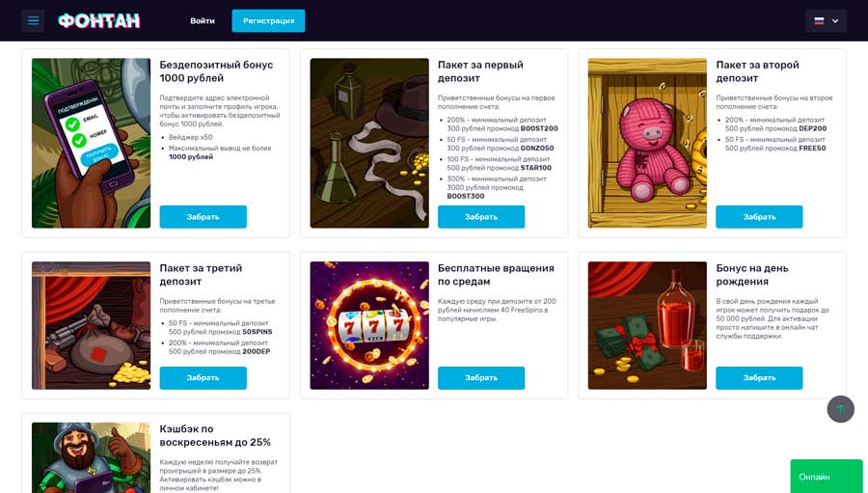Open the Кэшбэк по воскресеньям до 25% title
Screen dimensions: 868x493
point(215,435)
